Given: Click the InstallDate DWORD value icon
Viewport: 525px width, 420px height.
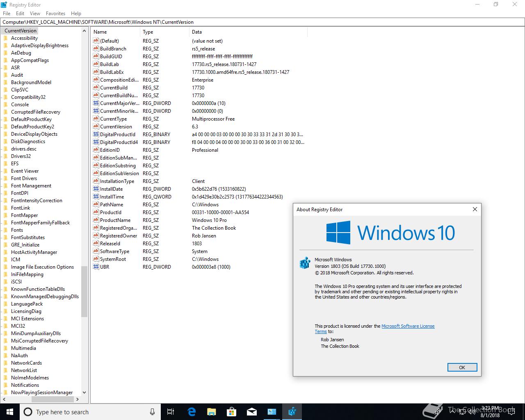Looking at the screenshot, I should 96,189.
